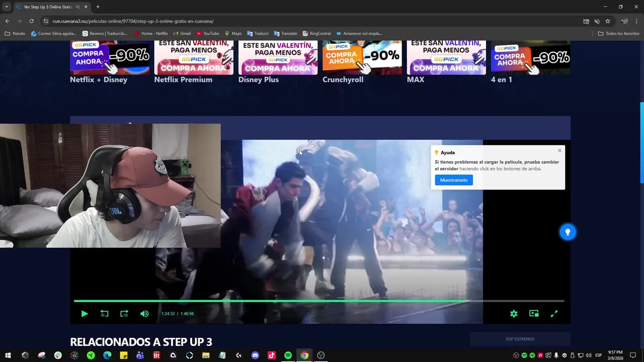The image size is (644, 362).
Task: Open the Translate bookmark
Action: [x=285, y=34]
